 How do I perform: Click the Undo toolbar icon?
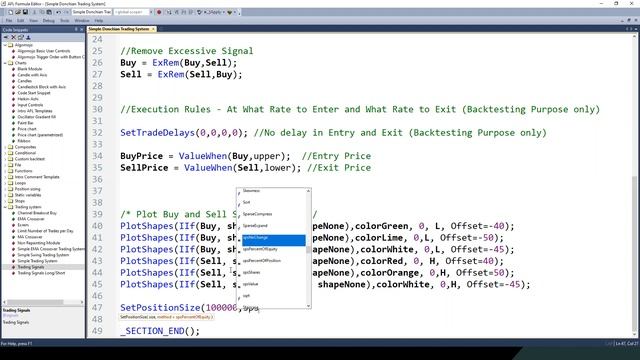pos(58,12)
